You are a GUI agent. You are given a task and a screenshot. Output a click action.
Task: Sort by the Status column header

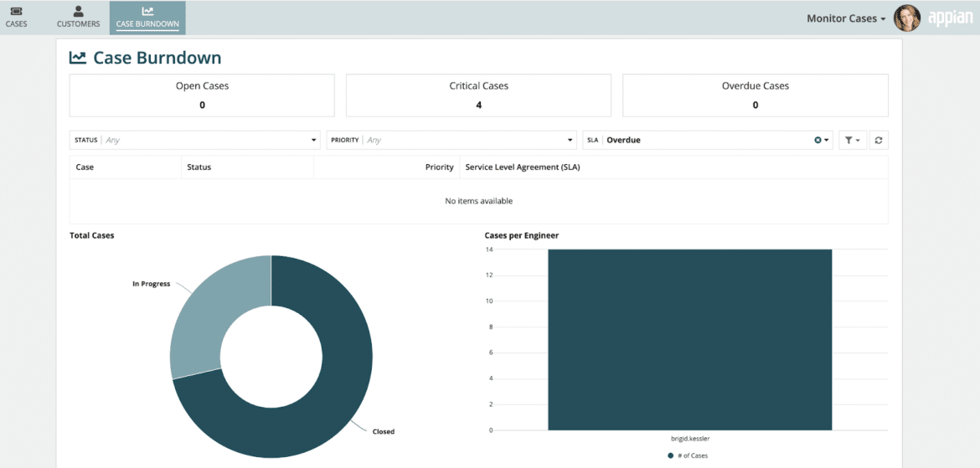199,167
